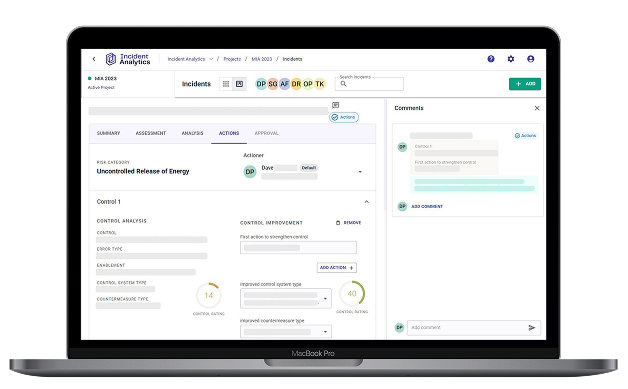The image size is (628, 389).
Task: Click the First action to strengthen control field
Action: [x=298, y=248]
